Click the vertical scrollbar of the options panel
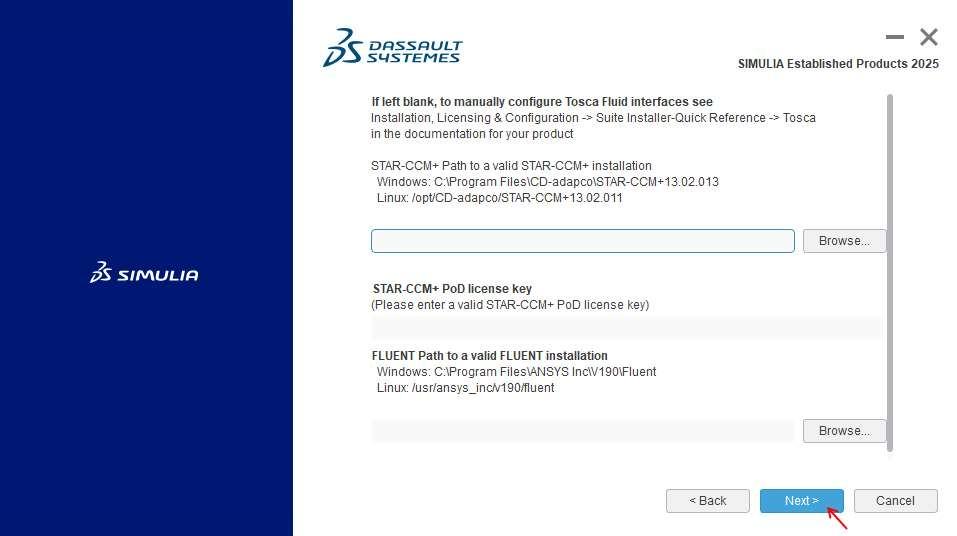 click(x=890, y=273)
